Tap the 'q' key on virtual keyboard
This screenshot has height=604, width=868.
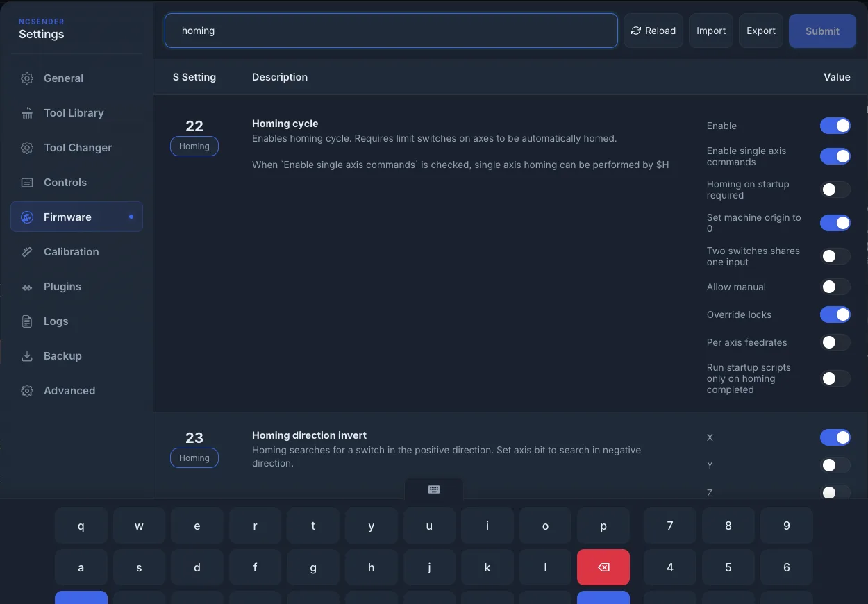[x=81, y=526]
